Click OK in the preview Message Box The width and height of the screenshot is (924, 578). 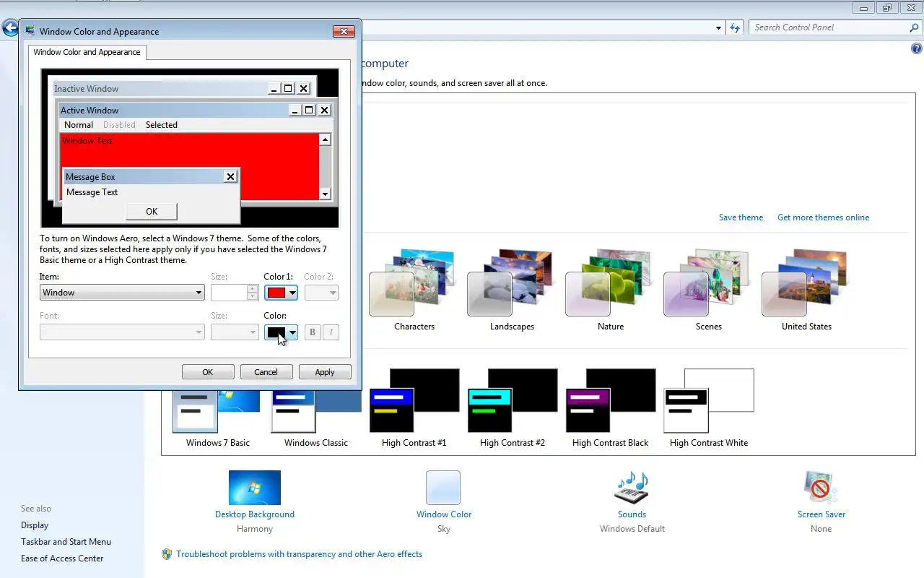tap(152, 212)
